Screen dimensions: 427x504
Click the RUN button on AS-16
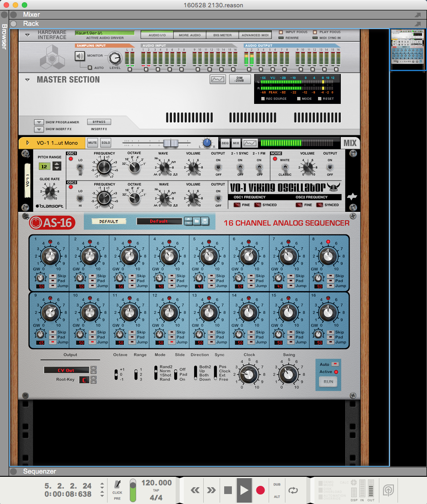[328, 382]
